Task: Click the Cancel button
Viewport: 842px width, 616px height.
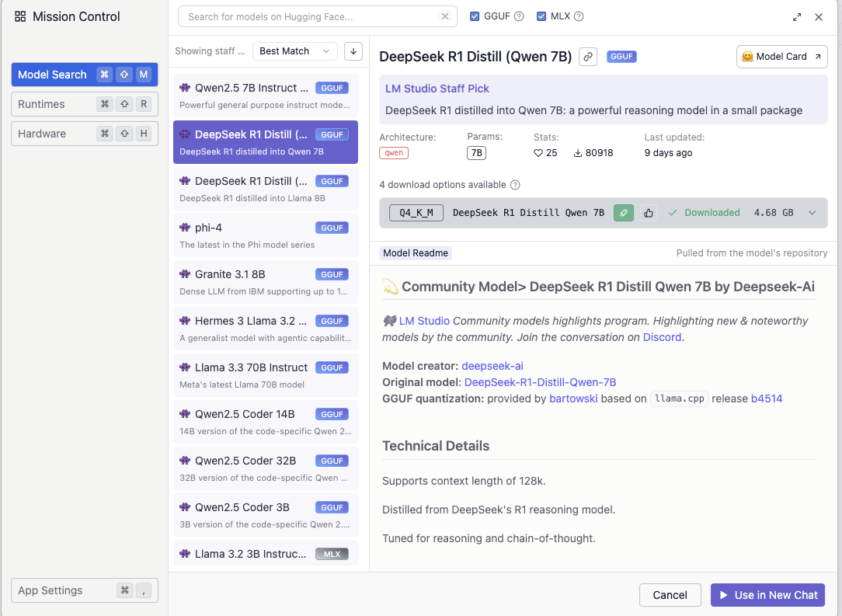Action: [x=670, y=595]
